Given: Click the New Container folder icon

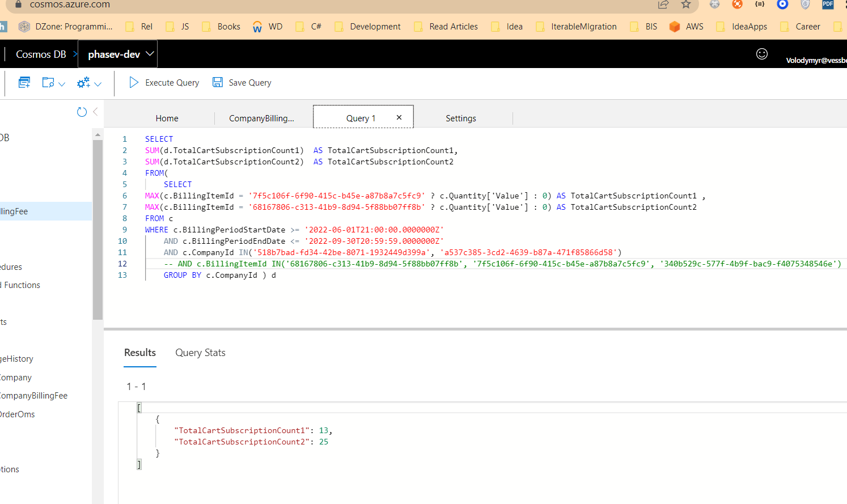Looking at the screenshot, I should (x=48, y=83).
